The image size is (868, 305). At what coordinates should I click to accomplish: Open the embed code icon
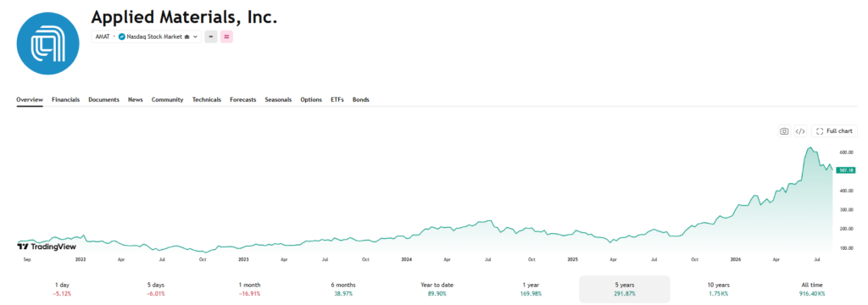[800, 131]
